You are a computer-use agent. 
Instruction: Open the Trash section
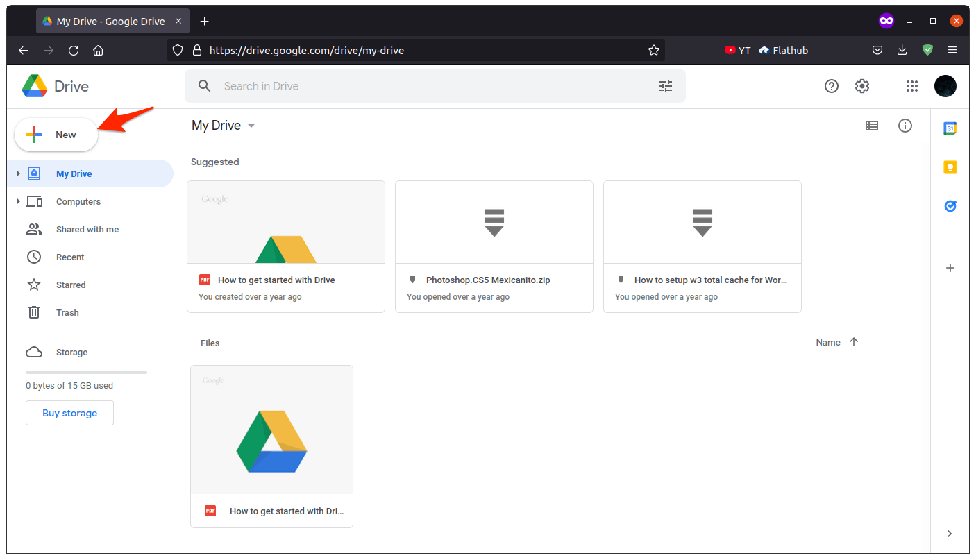67,312
